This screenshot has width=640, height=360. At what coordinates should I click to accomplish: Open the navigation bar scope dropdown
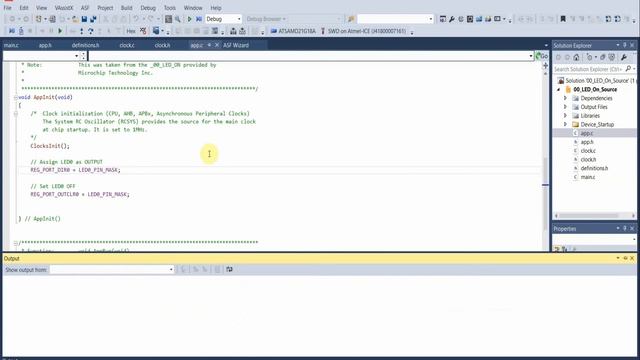pos(76,56)
